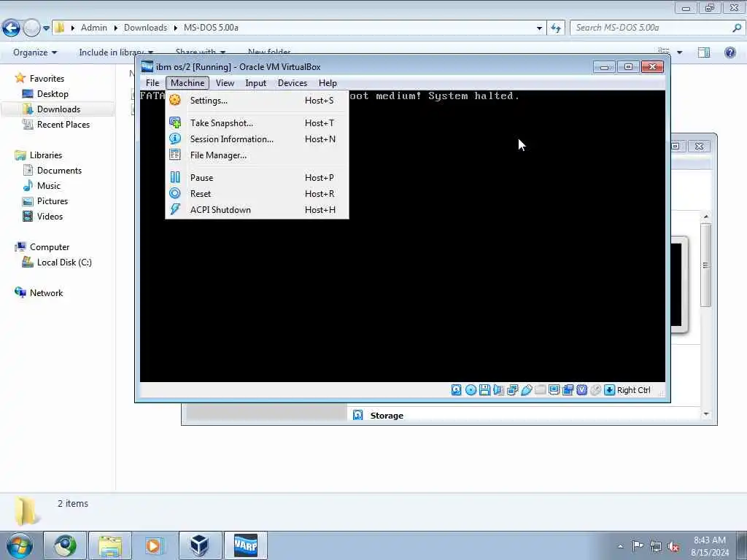The height and width of the screenshot is (560, 747).
Task: Open Documents library in sidebar
Action: click(60, 171)
